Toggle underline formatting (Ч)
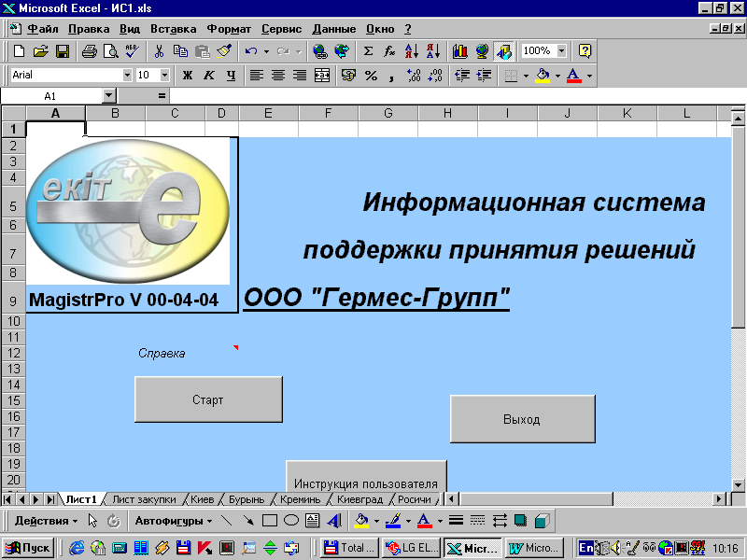This screenshot has width=747, height=560. 231,75
